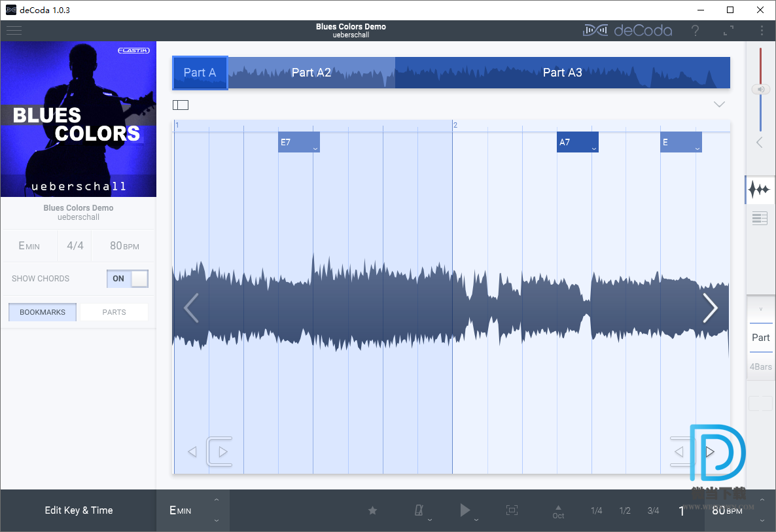Decrease BPM with down arrow
The width and height of the screenshot is (776, 532).
tap(762, 521)
